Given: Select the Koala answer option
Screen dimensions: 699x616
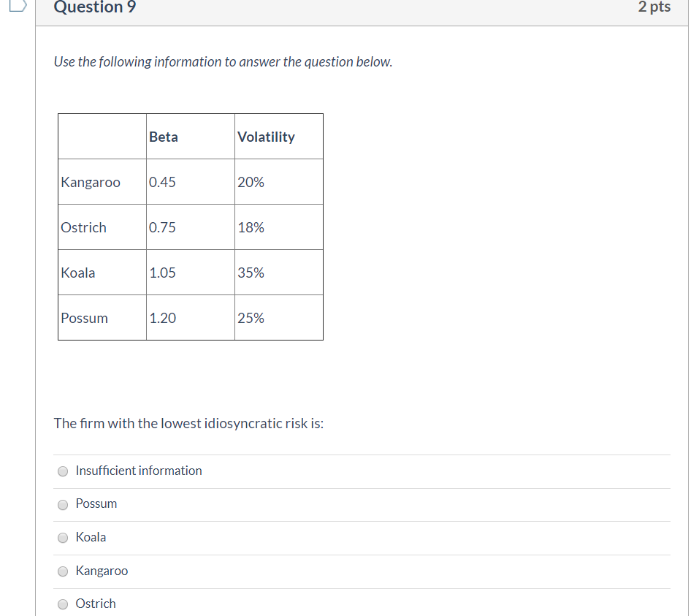Looking at the screenshot, I should [63, 538].
